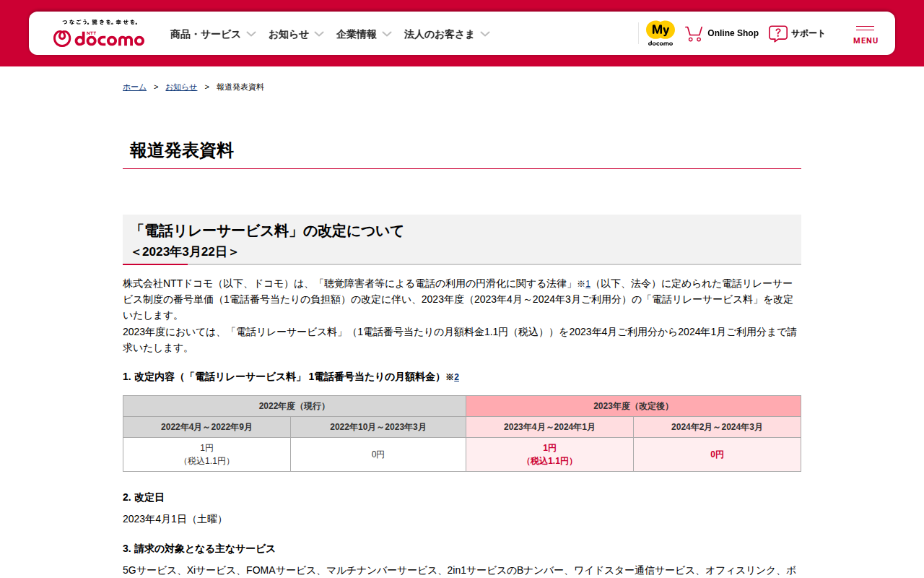Go to Online Shop text link

[x=733, y=33]
